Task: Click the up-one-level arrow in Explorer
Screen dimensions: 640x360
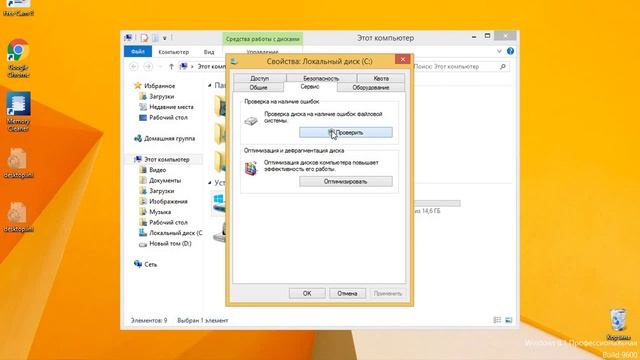Action: pos(171,67)
